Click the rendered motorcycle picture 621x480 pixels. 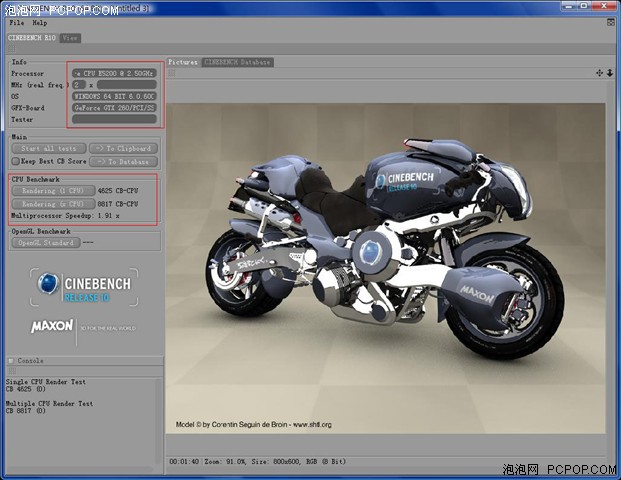click(x=386, y=268)
